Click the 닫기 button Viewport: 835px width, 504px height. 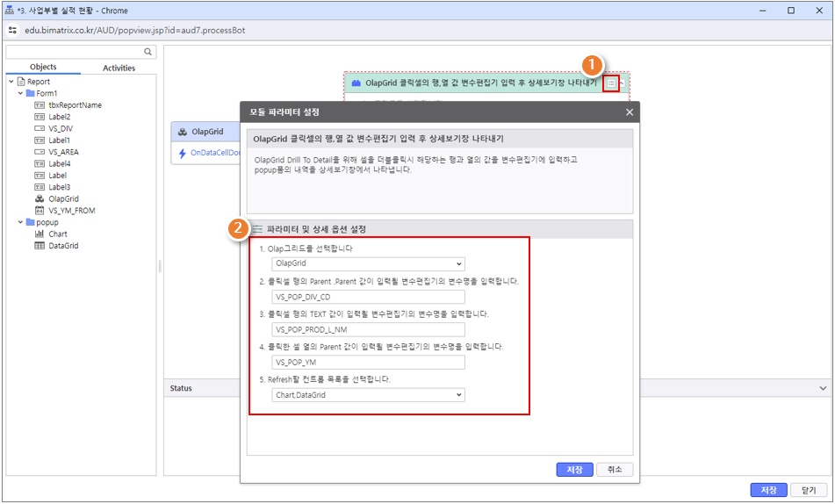tap(809, 490)
